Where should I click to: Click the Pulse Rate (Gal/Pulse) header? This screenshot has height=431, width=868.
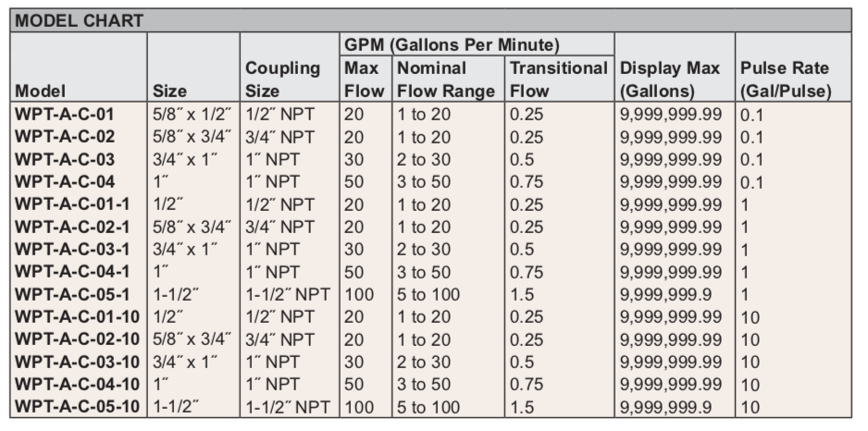pos(784,80)
